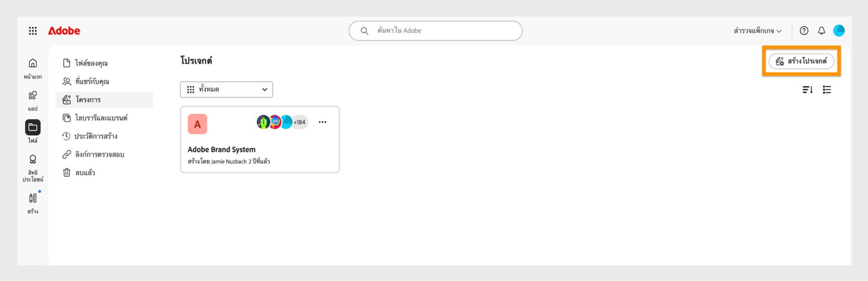Open the Adobe apps grid launcher

click(33, 31)
